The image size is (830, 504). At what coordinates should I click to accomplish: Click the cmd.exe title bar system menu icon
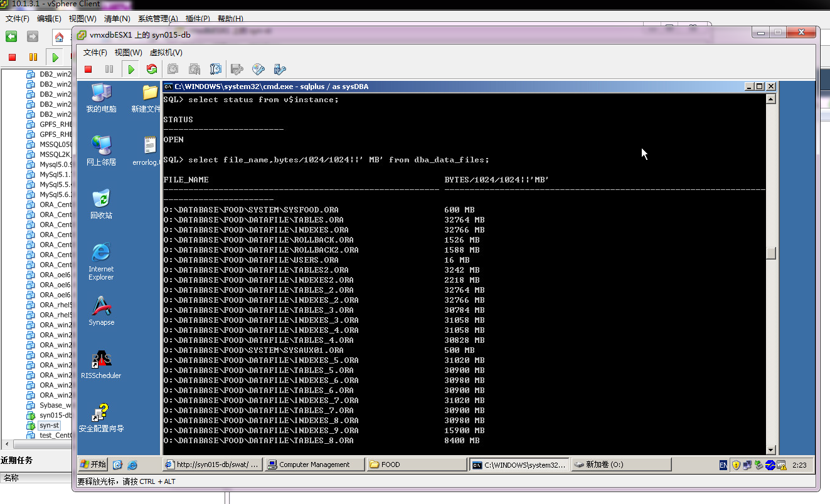click(x=168, y=87)
